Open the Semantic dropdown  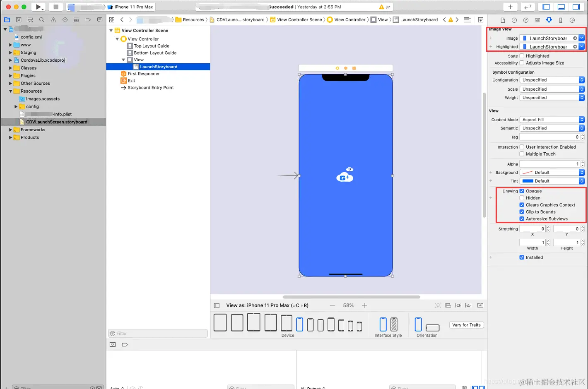tap(552, 128)
